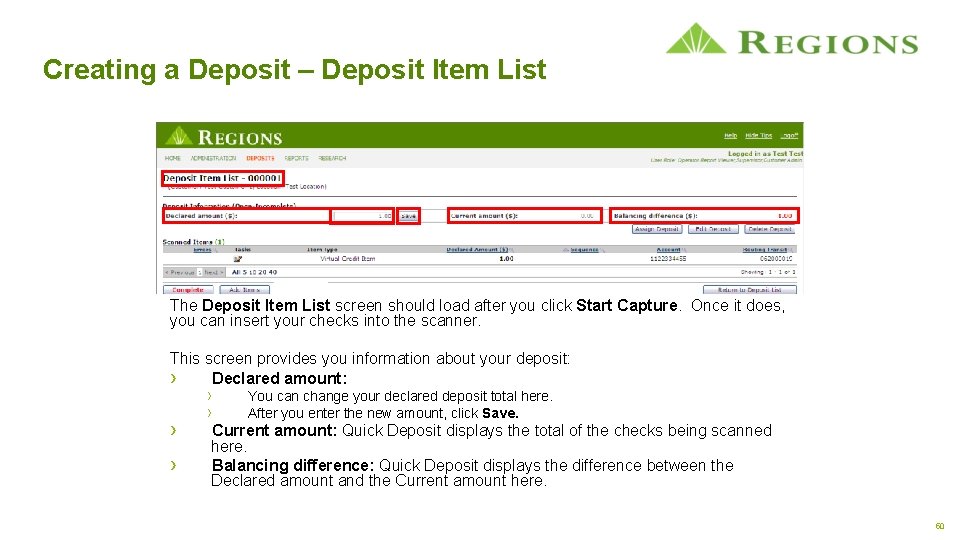The height and width of the screenshot is (540, 960).
Task: Click the Assign Deposit button
Action: (x=657, y=229)
